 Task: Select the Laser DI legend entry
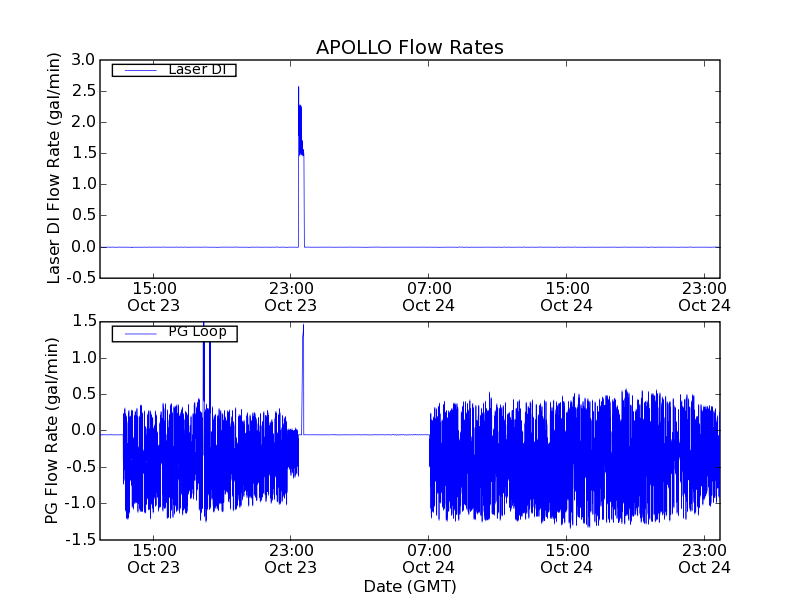[174, 69]
